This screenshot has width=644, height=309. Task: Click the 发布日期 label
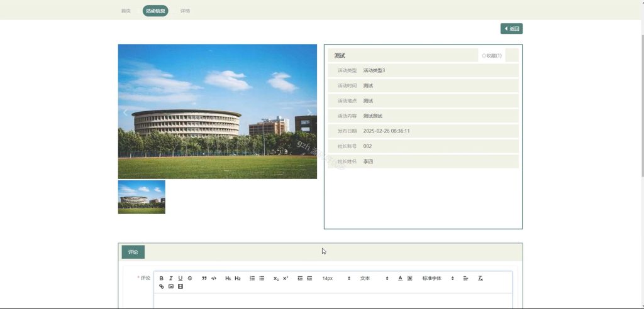(x=347, y=131)
